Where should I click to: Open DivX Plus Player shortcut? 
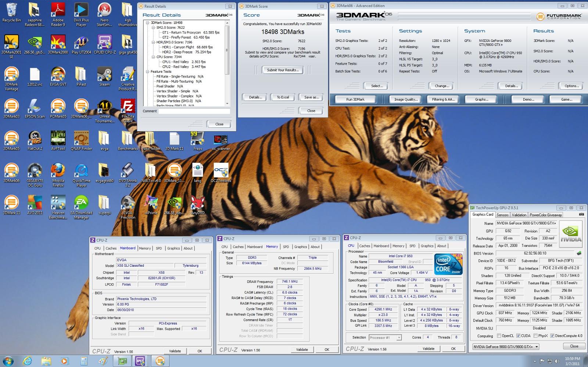point(81,15)
